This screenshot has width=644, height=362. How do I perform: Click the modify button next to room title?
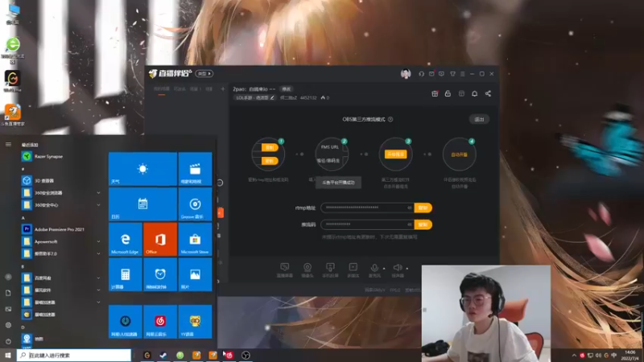287,89
